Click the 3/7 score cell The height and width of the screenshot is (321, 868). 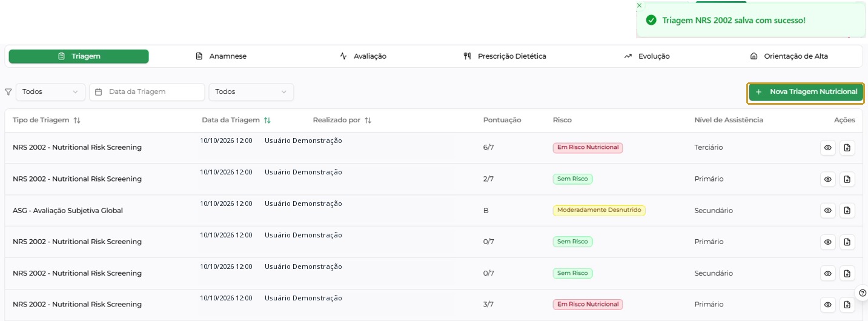pos(489,305)
